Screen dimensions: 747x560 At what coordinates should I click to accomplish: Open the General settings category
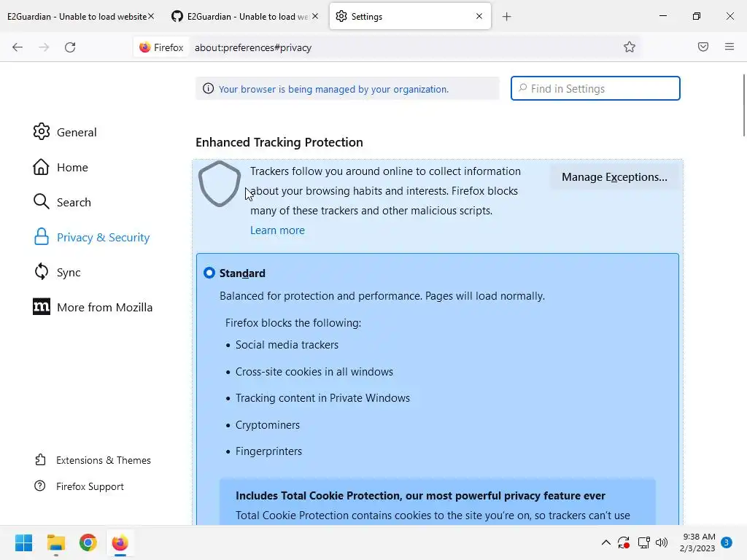[x=76, y=133]
